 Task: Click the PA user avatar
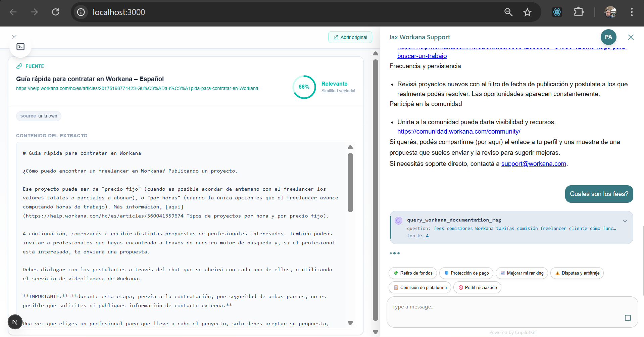pos(608,37)
